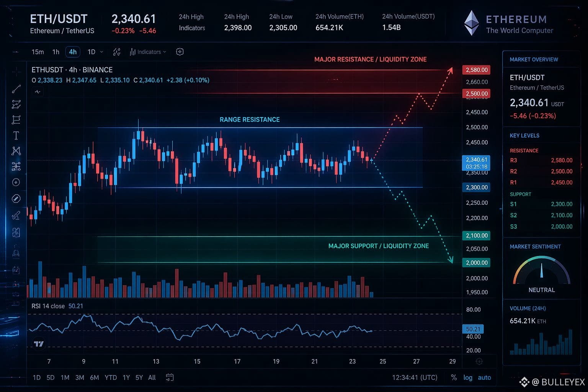Toggle percent scale (%) on price axis

454,377
